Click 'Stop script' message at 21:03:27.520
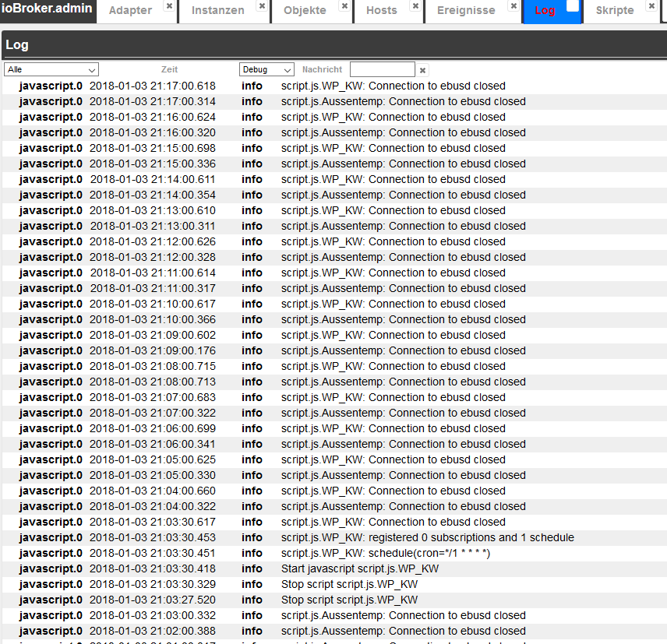The width and height of the screenshot is (667, 644). tap(349, 600)
